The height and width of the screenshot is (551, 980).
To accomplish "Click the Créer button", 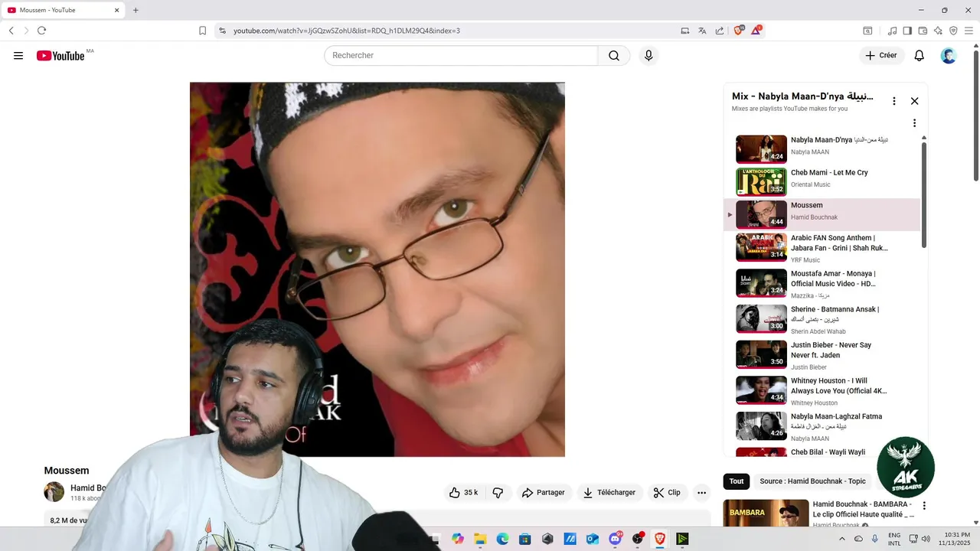I will click(881, 56).
